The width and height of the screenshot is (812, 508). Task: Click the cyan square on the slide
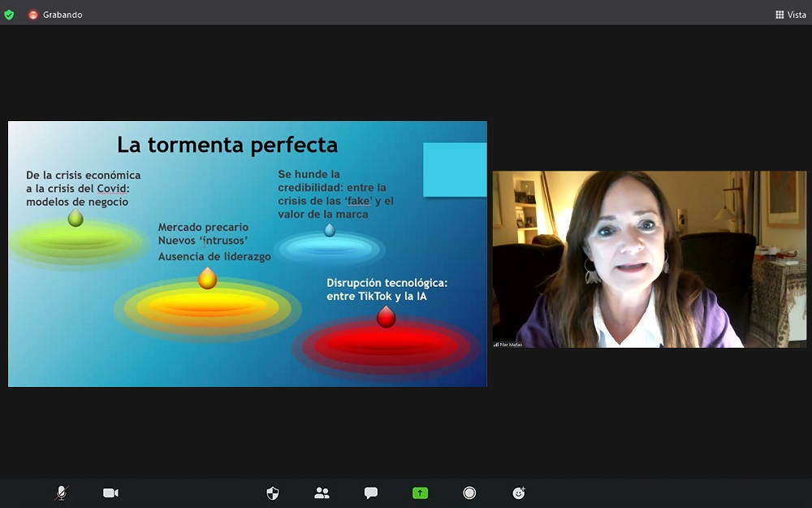coord(455,169)
